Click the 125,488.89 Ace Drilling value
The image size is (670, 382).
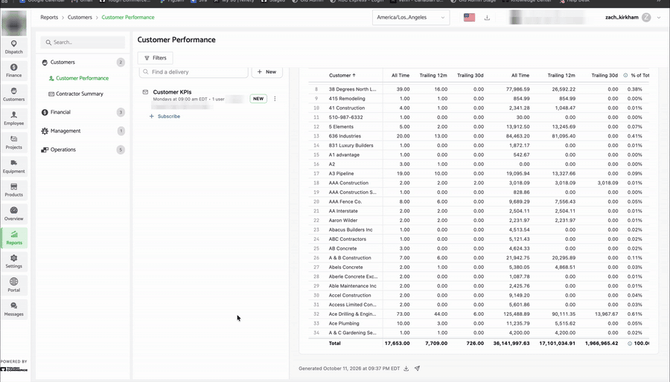tap(516, 314)
